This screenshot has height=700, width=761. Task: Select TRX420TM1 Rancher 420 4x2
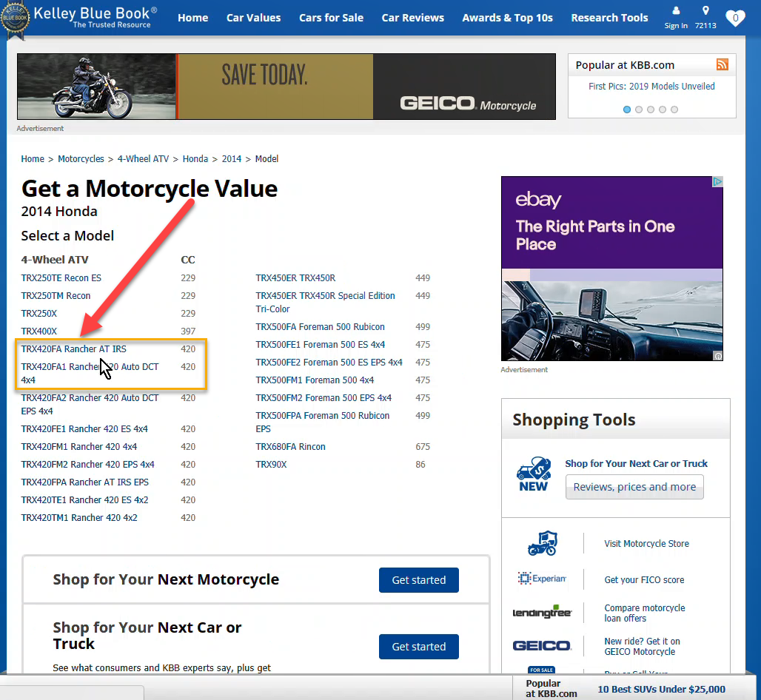click(x=79, y=518)
